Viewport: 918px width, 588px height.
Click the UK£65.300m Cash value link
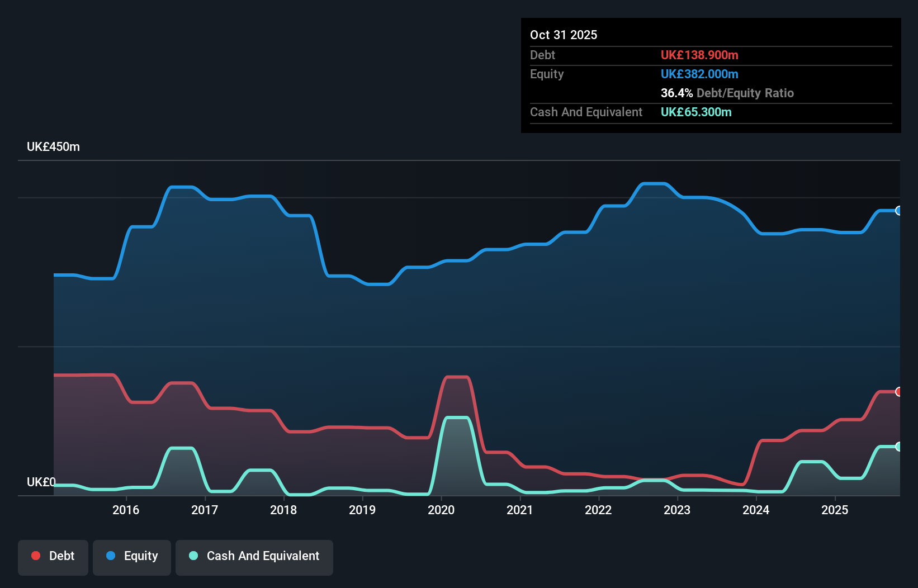coord(696,112)
